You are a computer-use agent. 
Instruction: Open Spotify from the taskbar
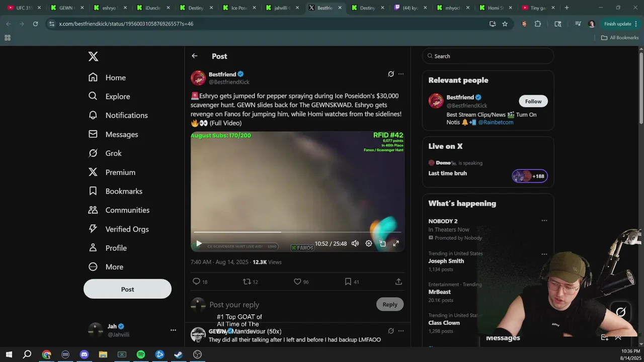tap(141, 354)
